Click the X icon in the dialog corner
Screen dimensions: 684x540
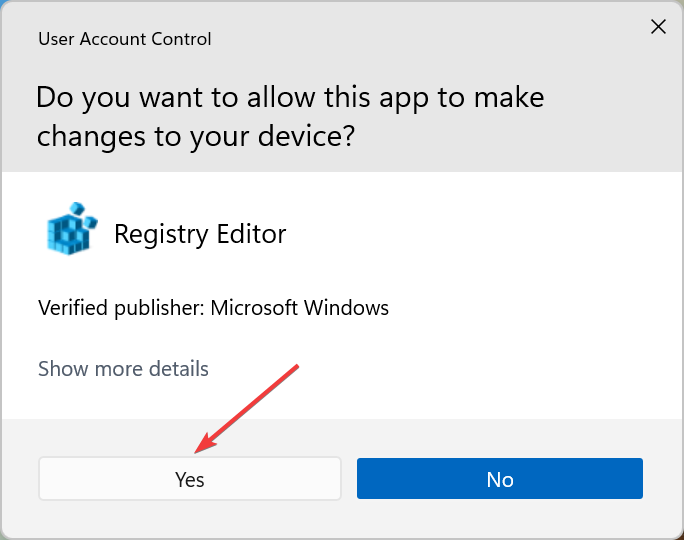tap(658, 27)
